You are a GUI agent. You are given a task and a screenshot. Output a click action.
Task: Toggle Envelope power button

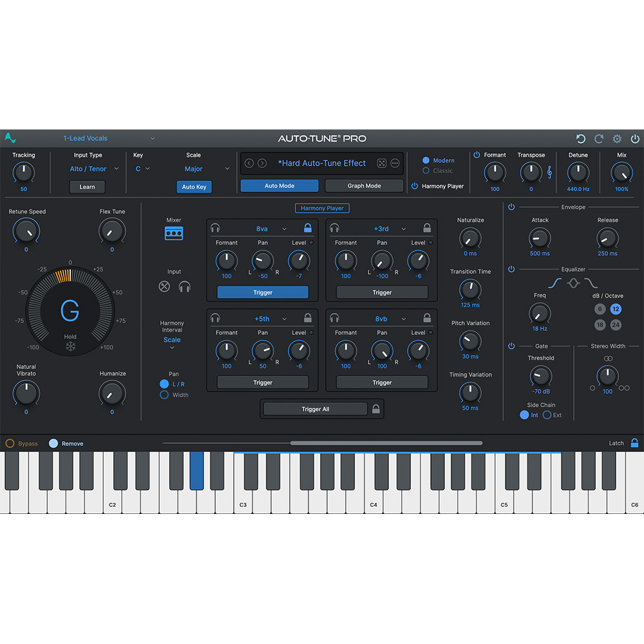pyautogui.click(x=511, y=207)
